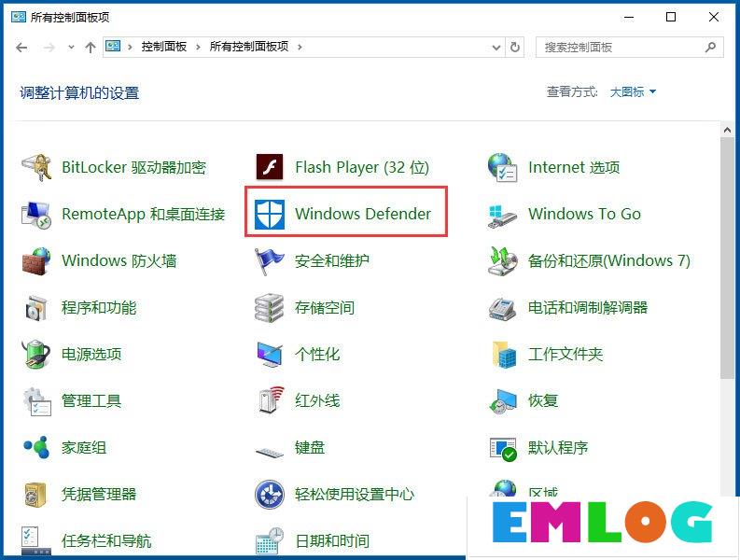Open the 红外线 infrared icon
Screen dimensions: 740x560
[272, 400]
